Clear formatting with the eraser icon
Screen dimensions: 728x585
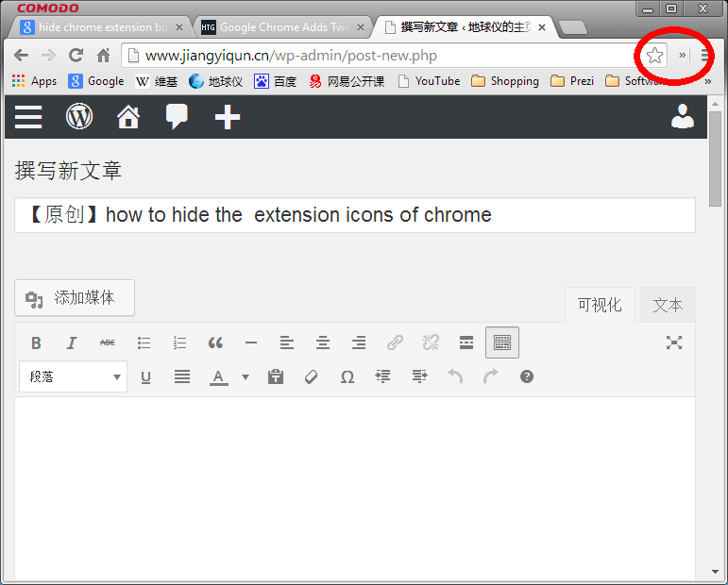pyautogui.click(x=311, y=376)
